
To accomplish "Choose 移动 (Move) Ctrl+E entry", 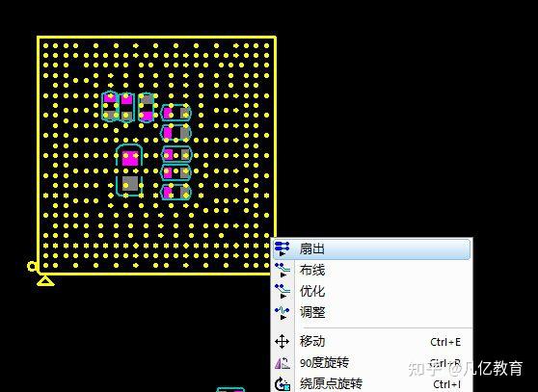I will [371, 341].
